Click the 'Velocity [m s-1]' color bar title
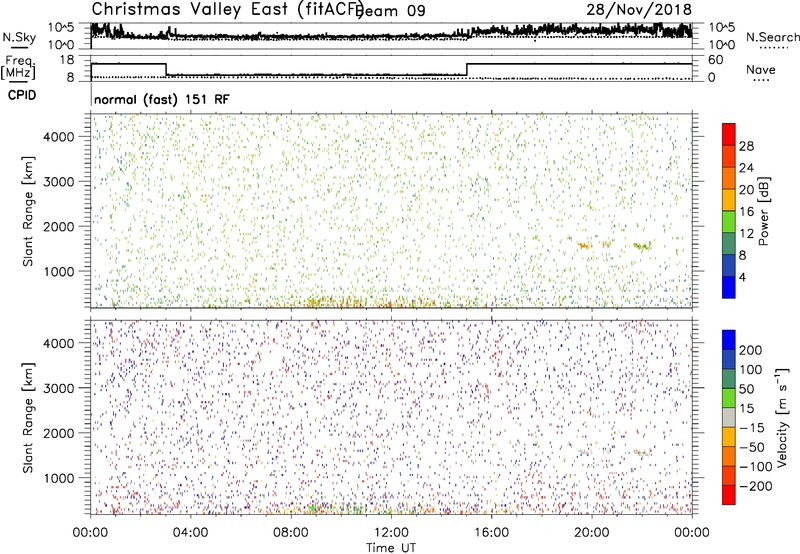The height and width of the screenshot is (554, 800). coord(782,417)
